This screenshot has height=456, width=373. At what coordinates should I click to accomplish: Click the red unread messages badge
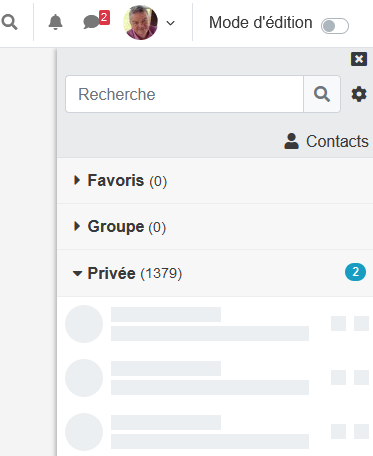[x=104, y=17]
